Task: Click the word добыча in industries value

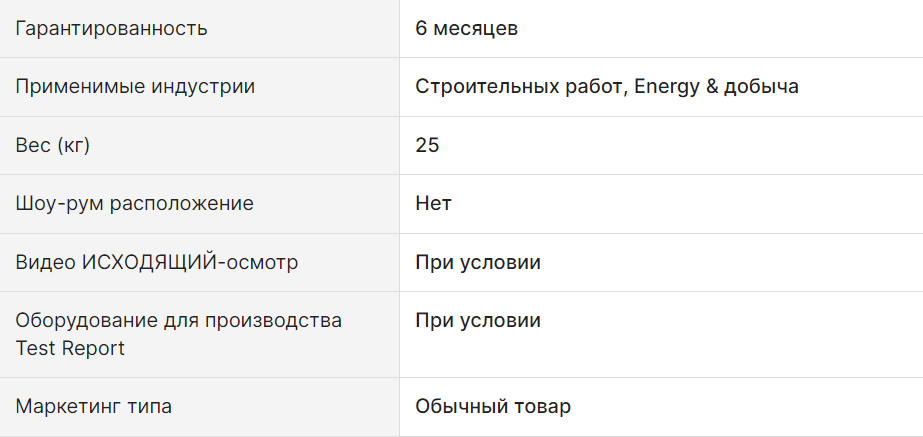Action: [761, 87]
